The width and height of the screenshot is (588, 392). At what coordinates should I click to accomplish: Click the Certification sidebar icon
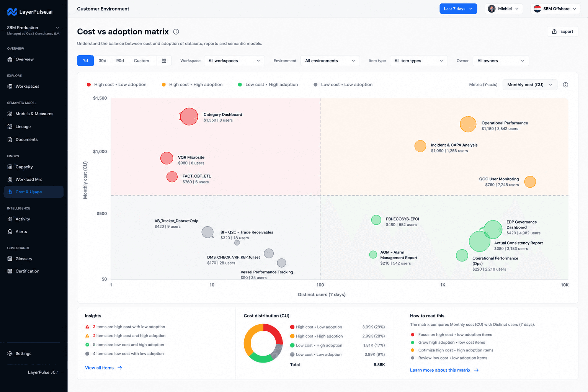coord(10,271)
